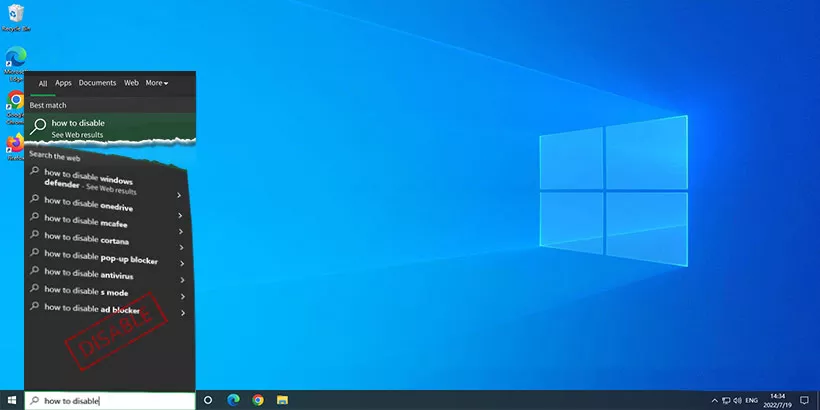Click search icon beside s mode suggestion
820x410 pixels.
pyautogui.click(x=35, y=288)
